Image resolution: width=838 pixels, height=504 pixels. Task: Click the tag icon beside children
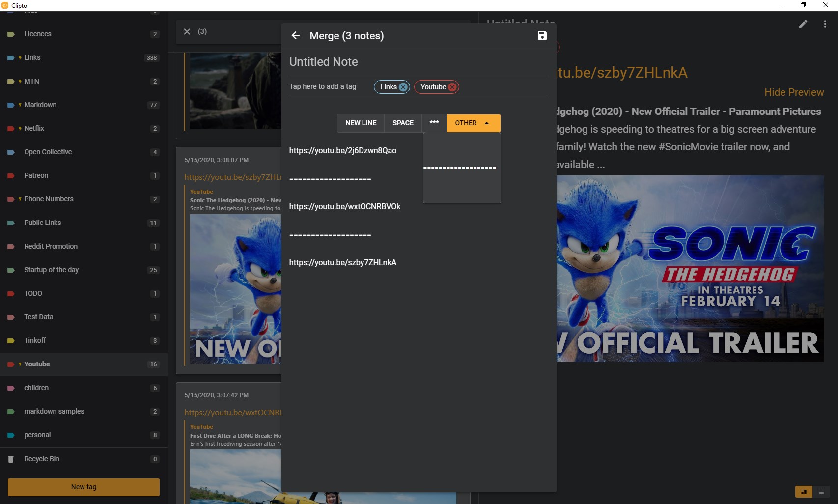point(11,388)
